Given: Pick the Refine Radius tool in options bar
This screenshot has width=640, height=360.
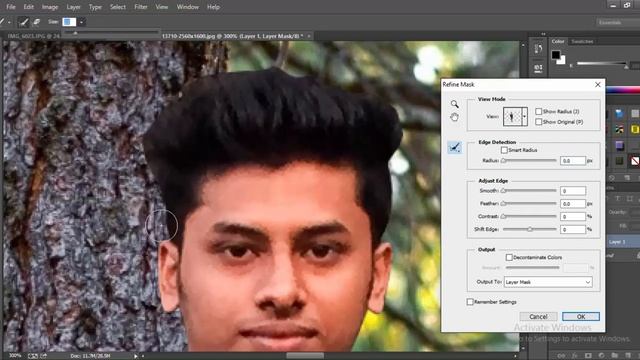Looking at the screenshot, I should (x=24, y=22).
